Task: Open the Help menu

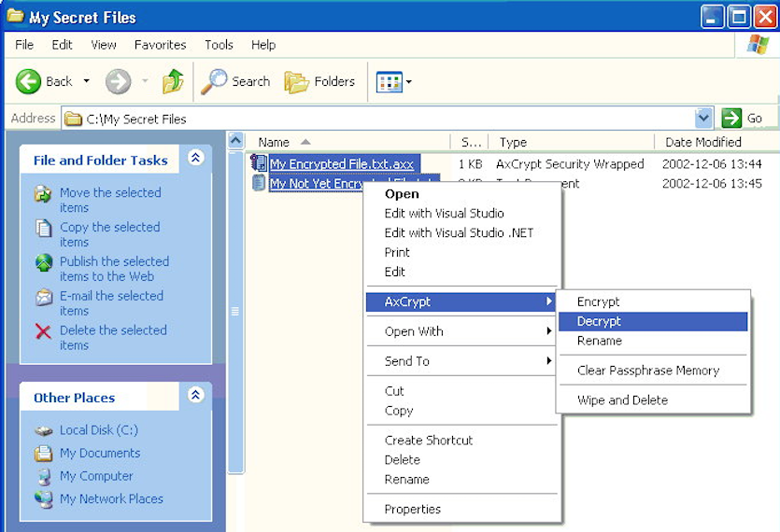Action: [x=263, y=45]
